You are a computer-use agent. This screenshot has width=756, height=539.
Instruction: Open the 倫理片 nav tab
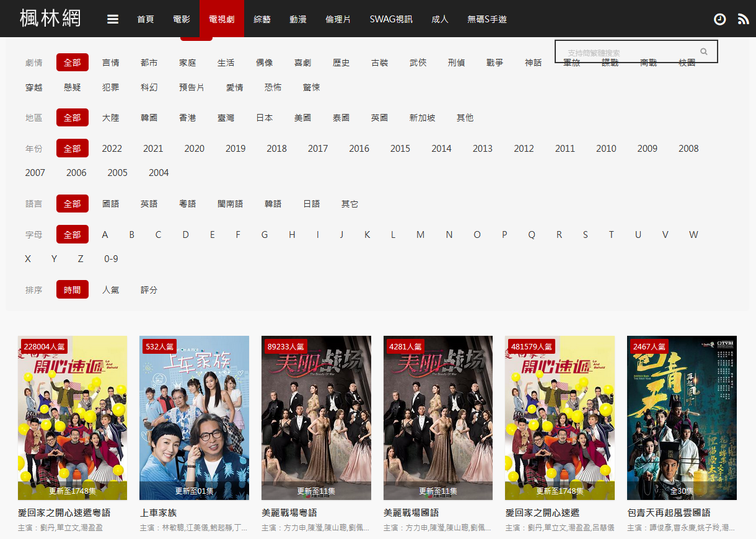click(x=338, y=19)
